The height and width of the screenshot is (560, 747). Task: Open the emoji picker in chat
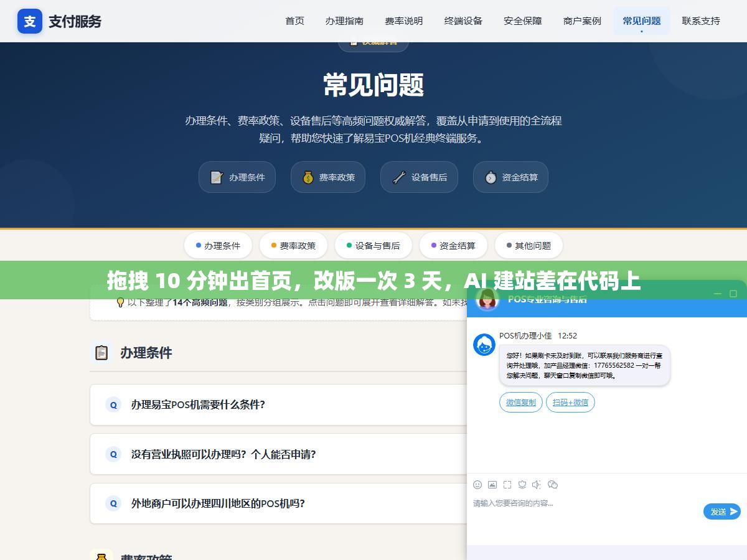(477, 485)
